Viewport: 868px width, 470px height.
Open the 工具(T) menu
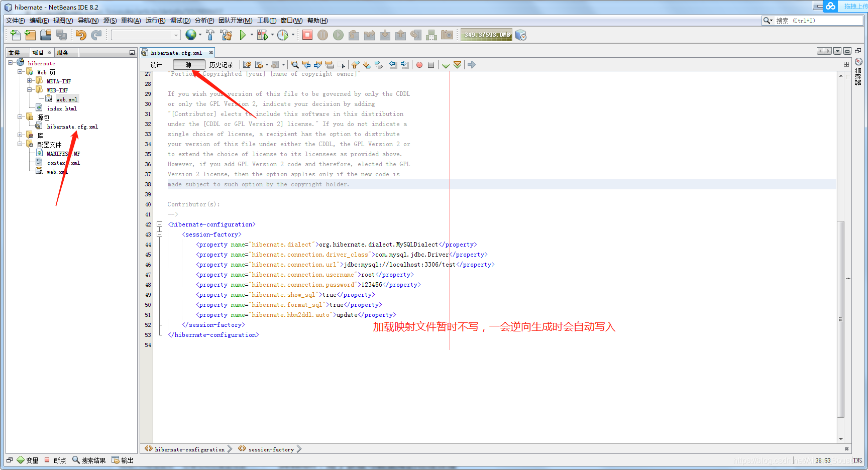(x=267, y=21)
